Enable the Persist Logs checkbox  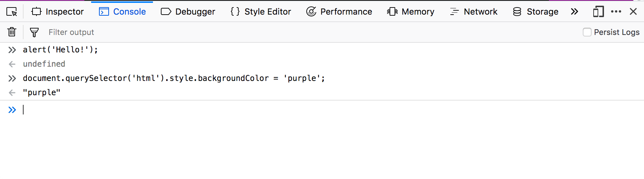click(x=587, y=32)
